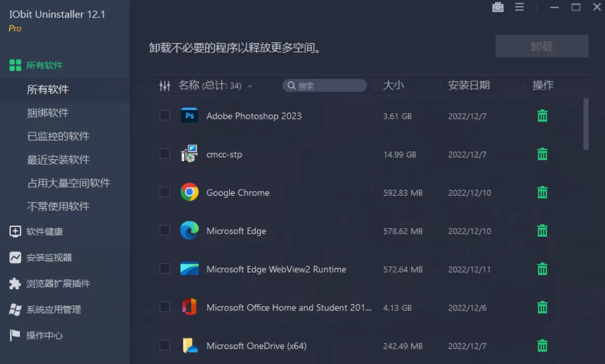The width and height of the screenshot is (605, 364).
Task: Click the trash icon for Google Chrome
Action: point(542,192)
